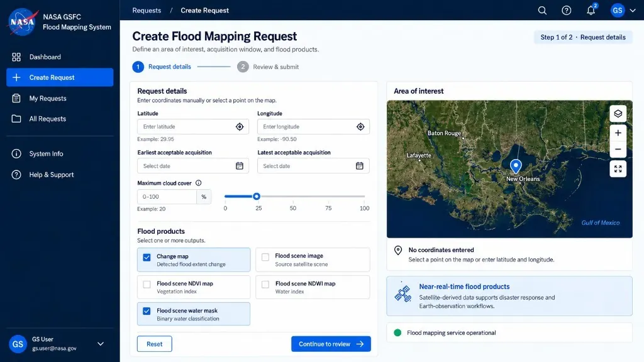The image size is (644, 362).
Task: Open notifications bell
Action: [x=591, y=10]
